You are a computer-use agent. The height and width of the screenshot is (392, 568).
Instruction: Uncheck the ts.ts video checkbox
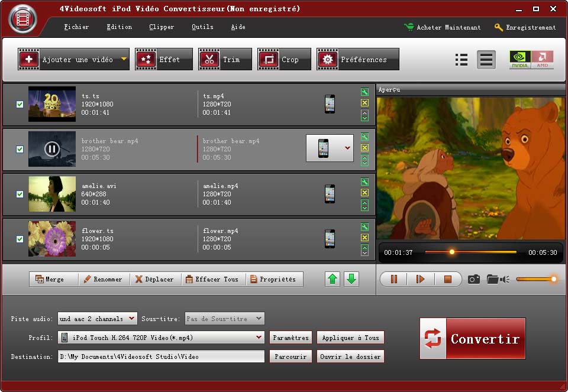[x=20, y=104]
